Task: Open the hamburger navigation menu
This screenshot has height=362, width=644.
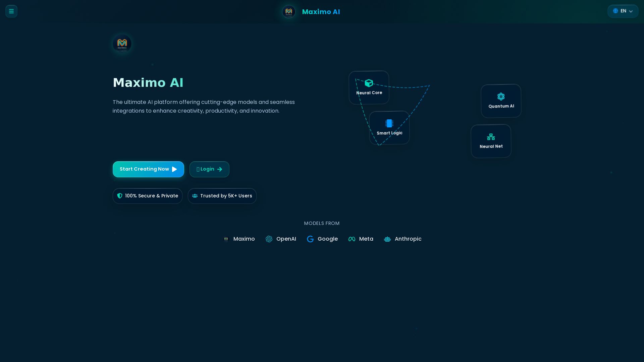Action: [x=11, y=11]
